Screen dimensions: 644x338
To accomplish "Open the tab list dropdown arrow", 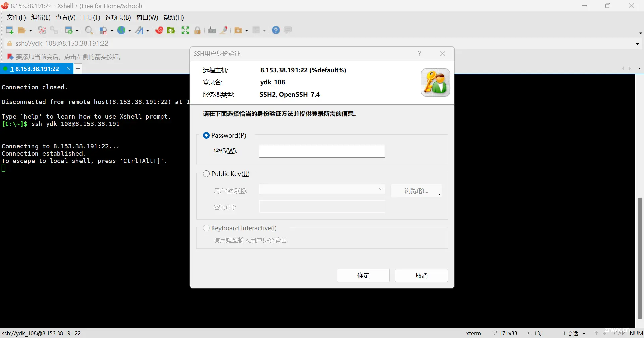I will pos(639,68).
